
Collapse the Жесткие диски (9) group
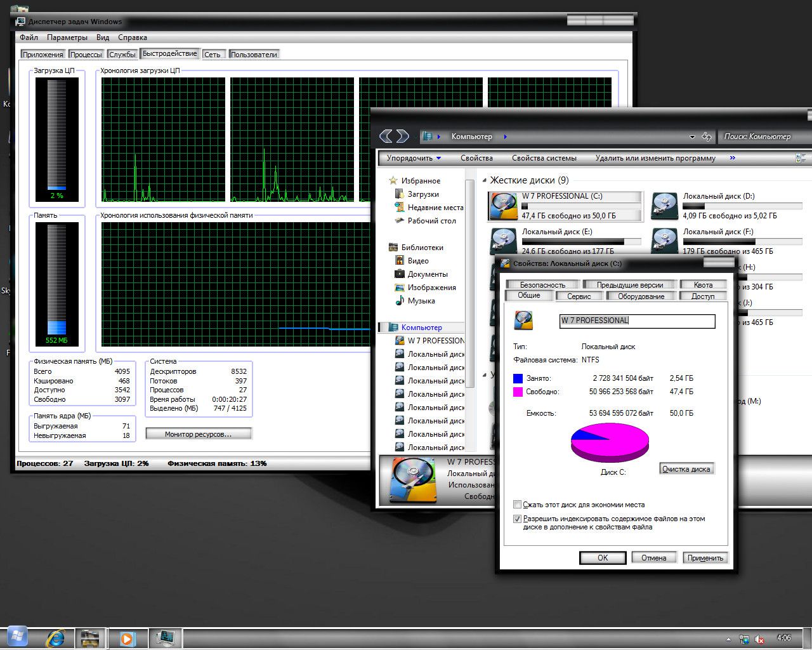[484, 181]
